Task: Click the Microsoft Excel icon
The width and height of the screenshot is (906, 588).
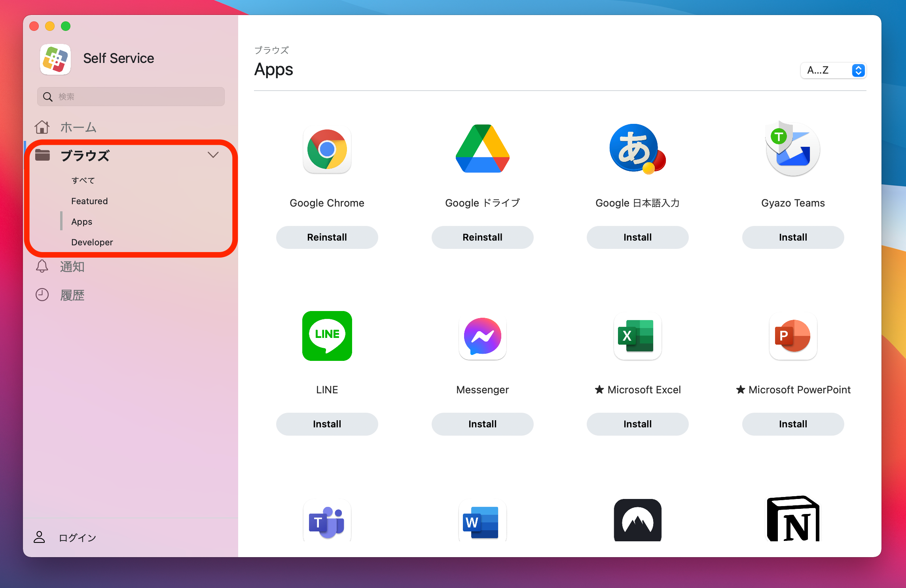Action: click(637, 336)
